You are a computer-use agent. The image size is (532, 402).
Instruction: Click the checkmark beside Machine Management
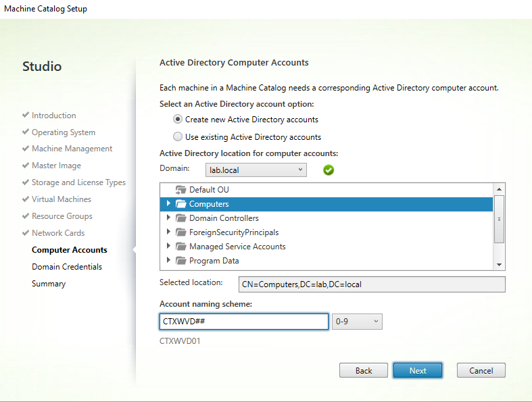point(26,148)
